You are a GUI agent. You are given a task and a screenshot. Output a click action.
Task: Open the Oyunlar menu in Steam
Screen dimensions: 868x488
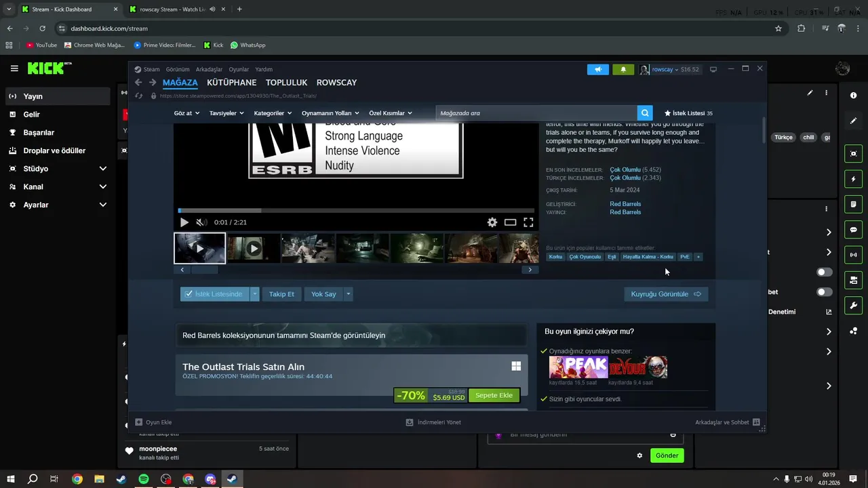coord(239,69)
